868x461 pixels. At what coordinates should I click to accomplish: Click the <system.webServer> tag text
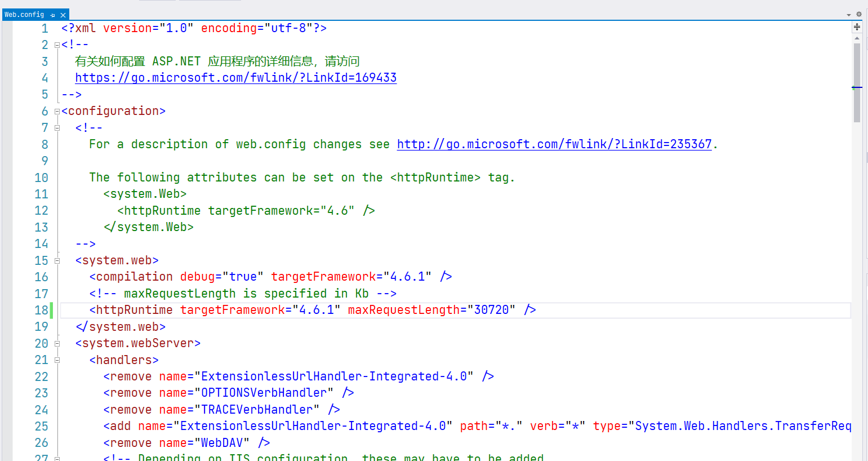138,343
